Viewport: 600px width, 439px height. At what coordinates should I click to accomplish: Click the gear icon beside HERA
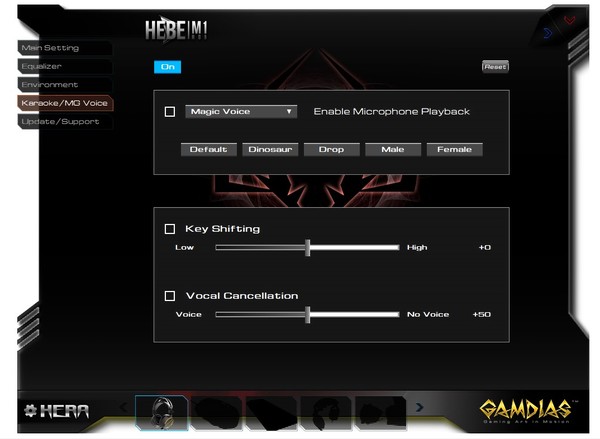[x=30, y=411]
